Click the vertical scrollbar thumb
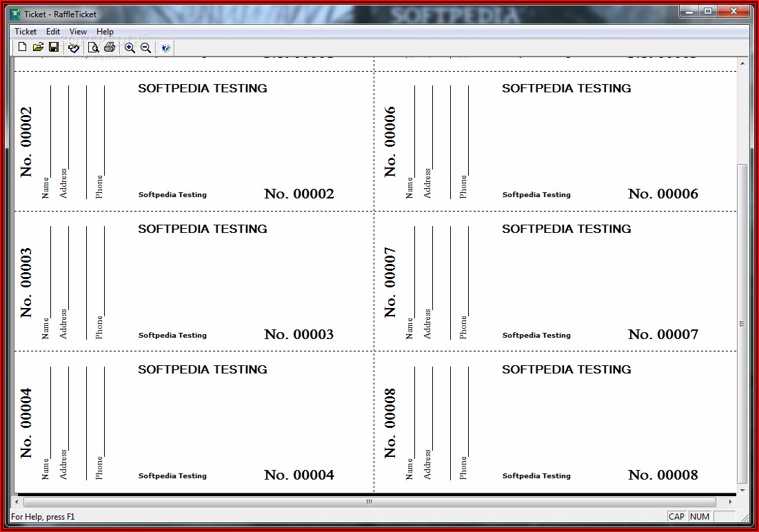The height and width of the screenshot is (532, 759). pyautogui.click(x=742, y=323)
